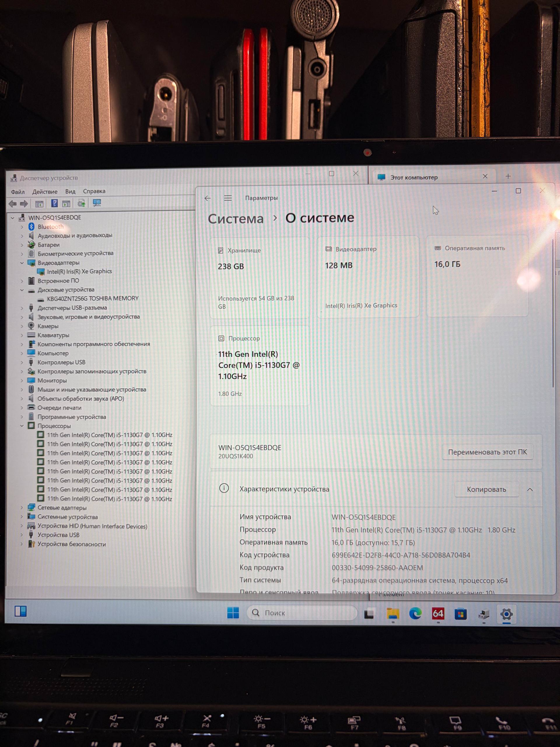
Task: Collapse the Видеоадаптеры node
Action: (x=22, y=263)
